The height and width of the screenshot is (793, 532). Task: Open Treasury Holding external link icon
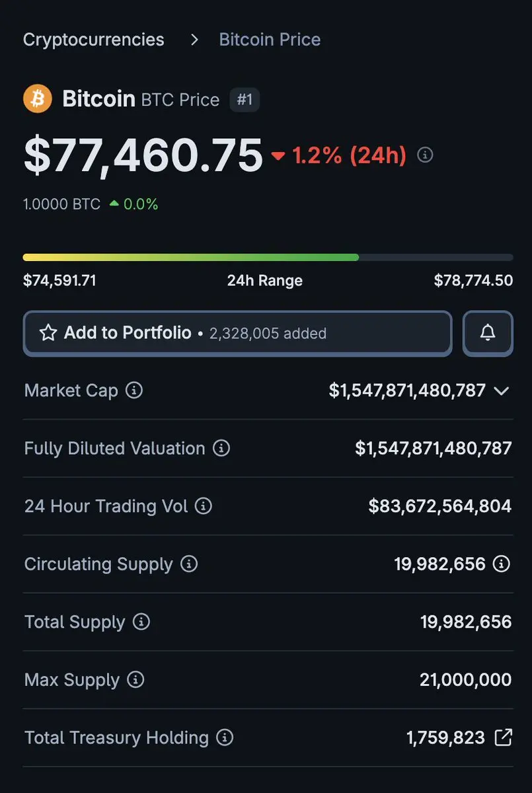pyautogui.click(x=504, y=737)
